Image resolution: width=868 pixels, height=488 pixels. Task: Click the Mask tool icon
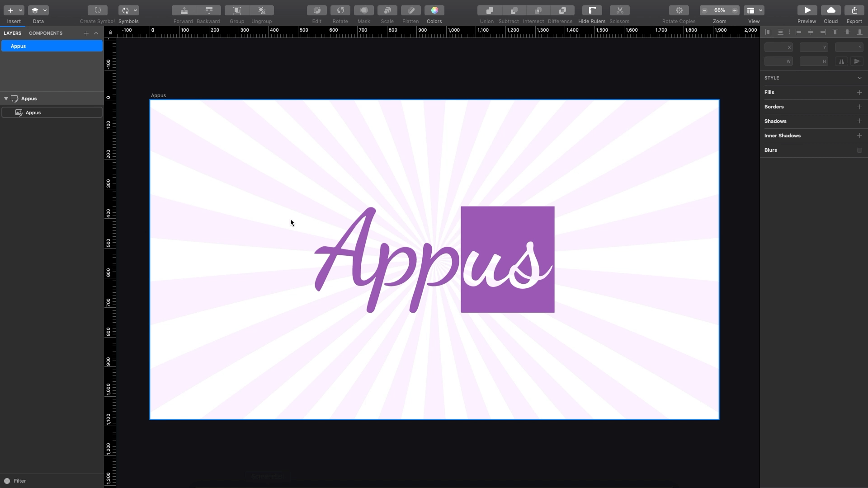click(363, 10)
